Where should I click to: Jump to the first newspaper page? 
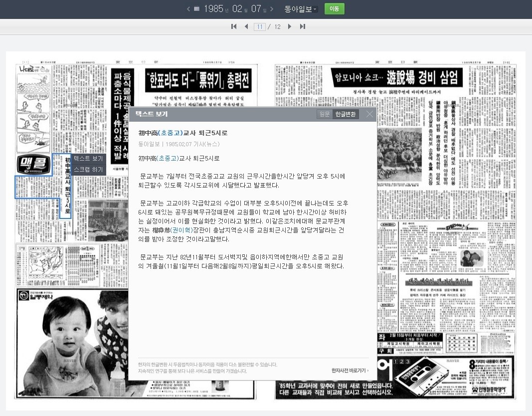233,26
